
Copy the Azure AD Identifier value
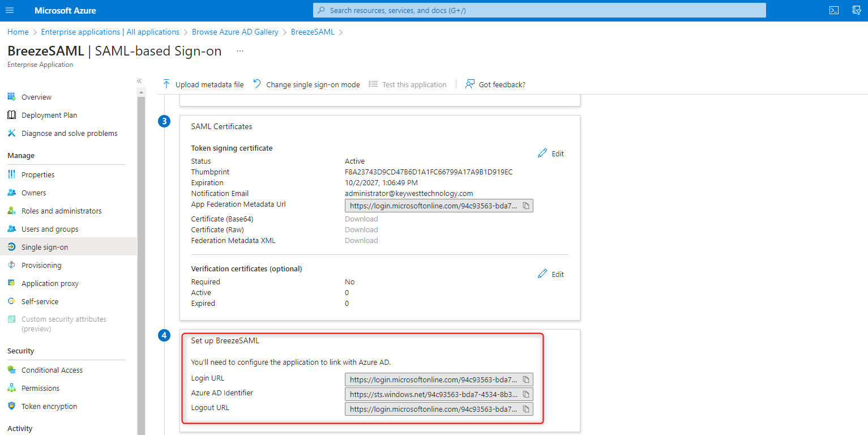pos(526,394)
